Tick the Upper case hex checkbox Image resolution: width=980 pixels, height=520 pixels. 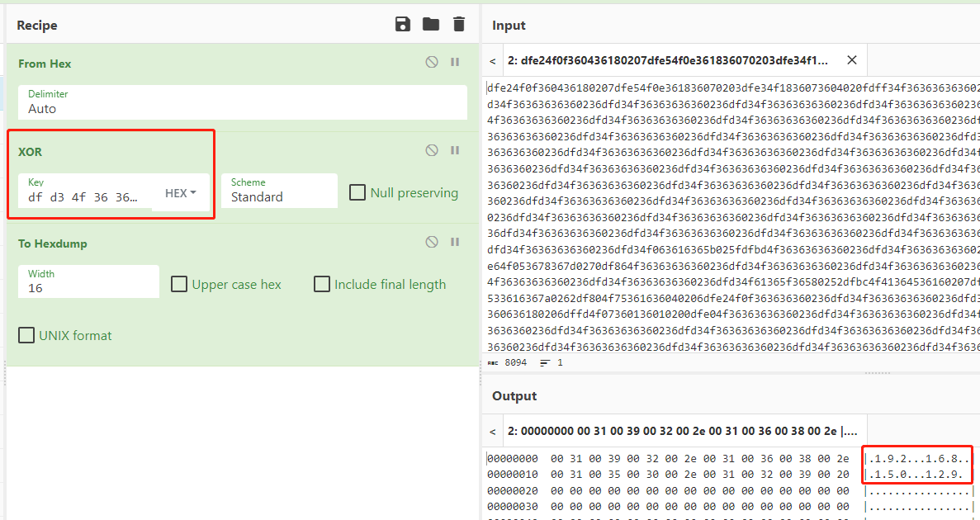(179, 285)
